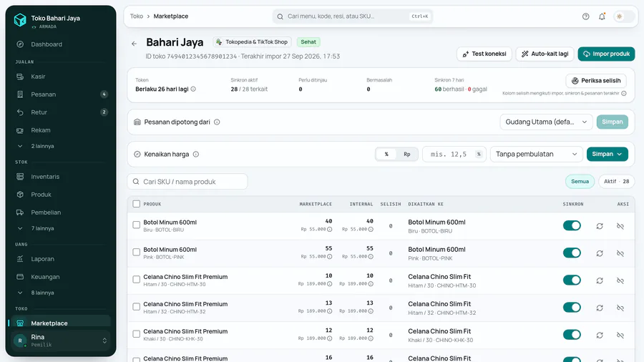Open Laporan in the sidebar
Viewport: 644px width, 362px height.
coord(61,259)
